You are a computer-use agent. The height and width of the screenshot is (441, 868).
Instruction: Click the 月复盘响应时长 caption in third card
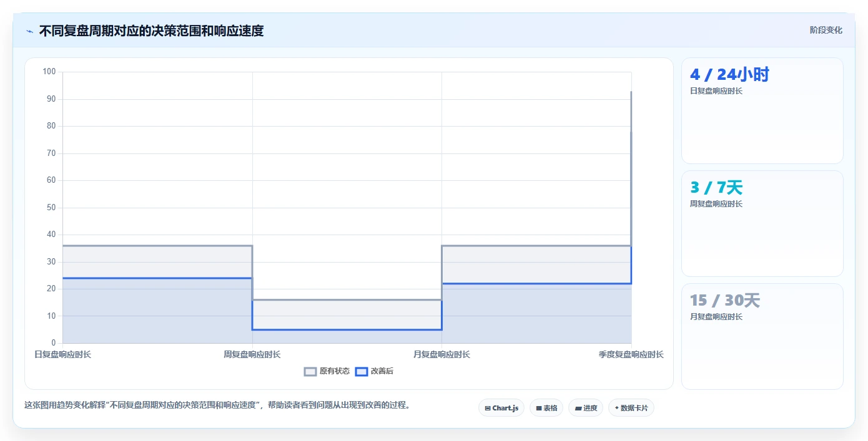(716, 317)
